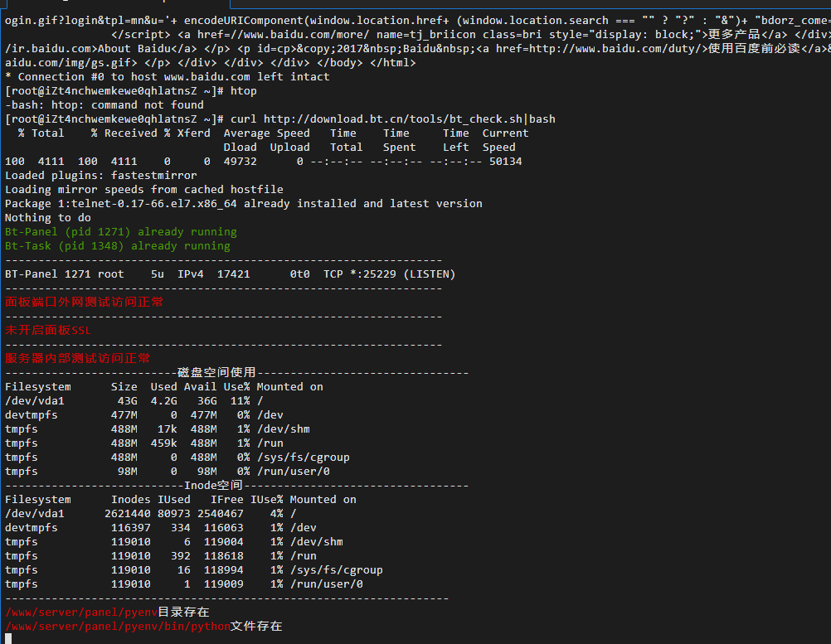Click the '116397' inode count for devtmpfs
This screenshot has height=644, width=831.
[131, 528]
